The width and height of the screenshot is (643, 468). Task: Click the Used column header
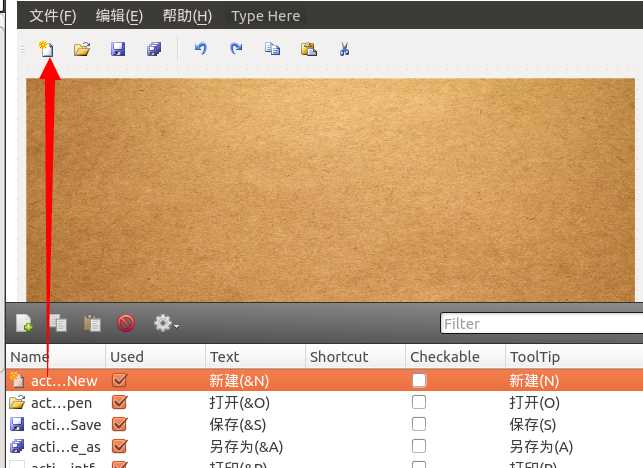[x=156, y=357]
